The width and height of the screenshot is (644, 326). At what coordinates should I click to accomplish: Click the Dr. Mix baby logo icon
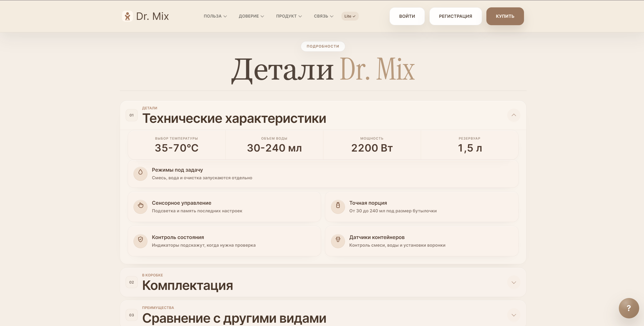pyautogui.click(x=127, y=16)
